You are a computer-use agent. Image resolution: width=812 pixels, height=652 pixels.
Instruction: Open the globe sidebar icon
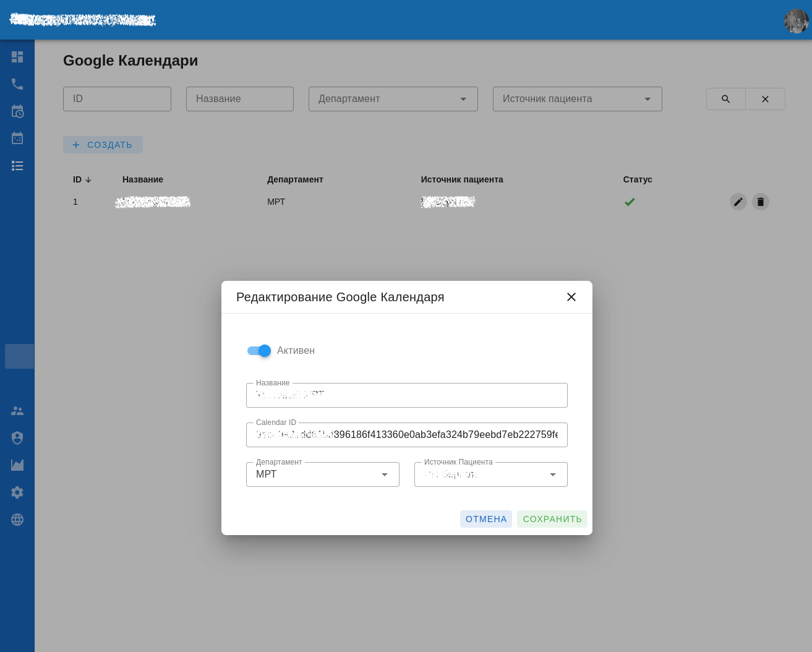tap(17, 520)
